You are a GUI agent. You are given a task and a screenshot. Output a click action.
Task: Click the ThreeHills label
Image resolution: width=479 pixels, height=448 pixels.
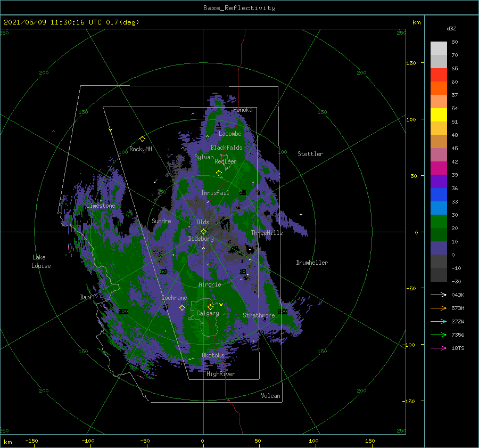(267, 233)
